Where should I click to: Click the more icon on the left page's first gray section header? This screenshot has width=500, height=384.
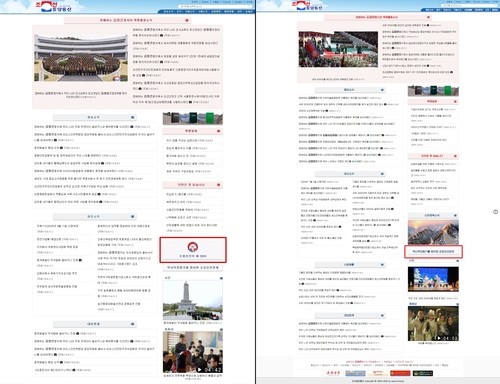point(132,117)
